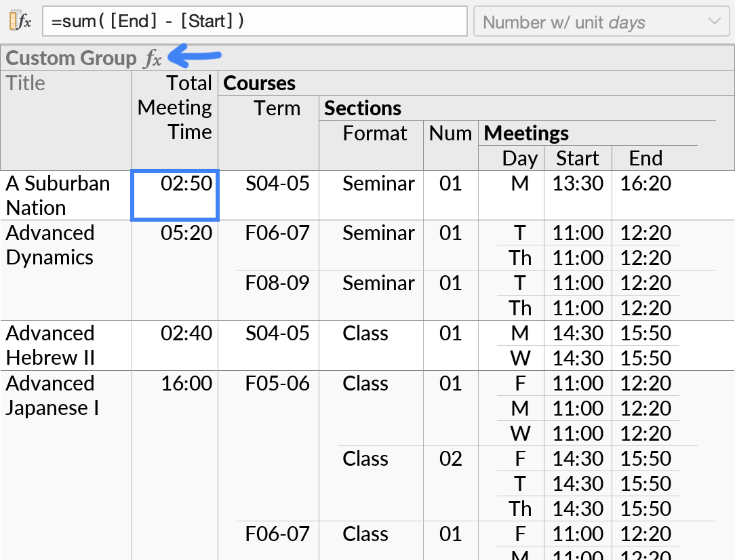Open the Number w/ unit days type dropdown

[601, 21]
